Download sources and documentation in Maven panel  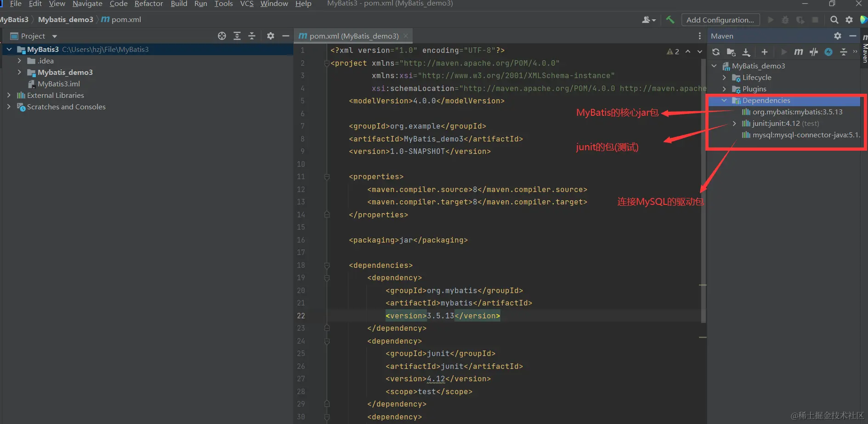pyautogui.click(x=746, y=52)
